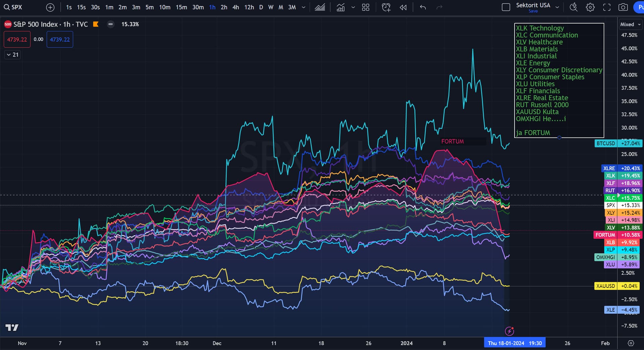Take a chart snapshot with the camera icon
This screenshot has height=350, width=644.
(623, 7)
